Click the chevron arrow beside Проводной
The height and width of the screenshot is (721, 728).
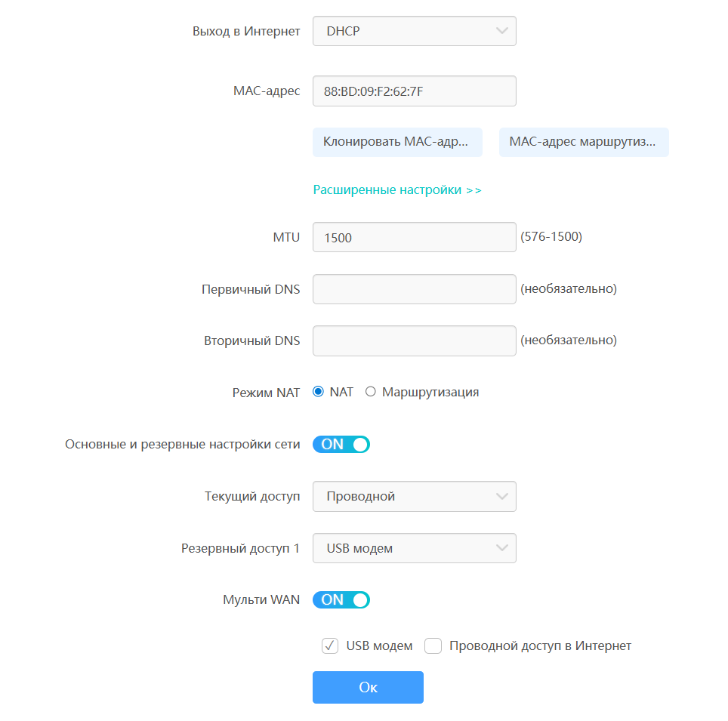coord(501,497)
